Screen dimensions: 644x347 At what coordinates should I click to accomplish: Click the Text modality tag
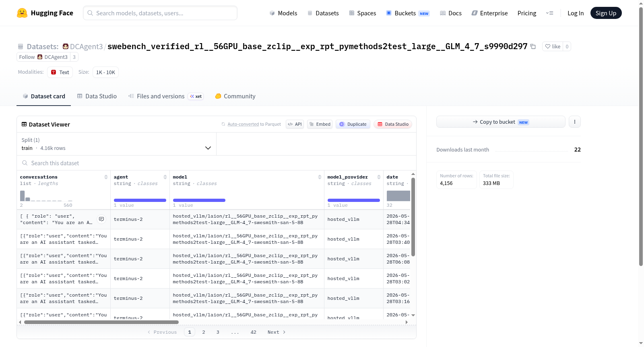tap(60, 72)
